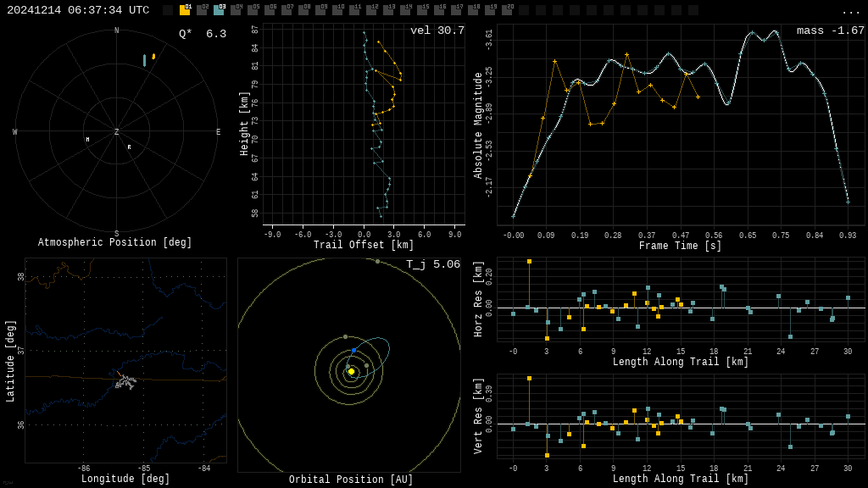Click the blue Earth dot on orbit
The width and height of the screenshot is (868, 488).
[x=353, y=350]
